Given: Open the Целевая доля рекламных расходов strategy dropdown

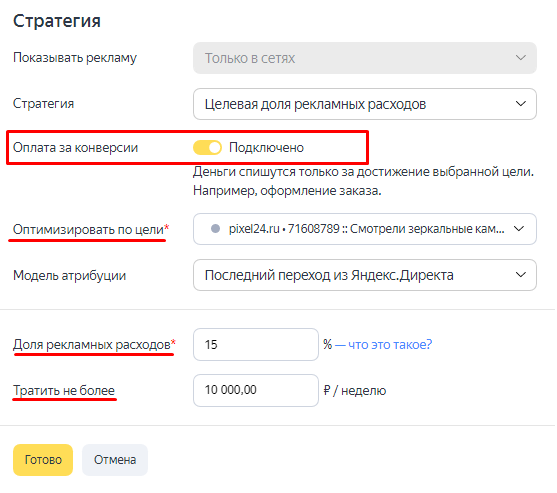Looking at the screenshot, I should click(365, 104).
